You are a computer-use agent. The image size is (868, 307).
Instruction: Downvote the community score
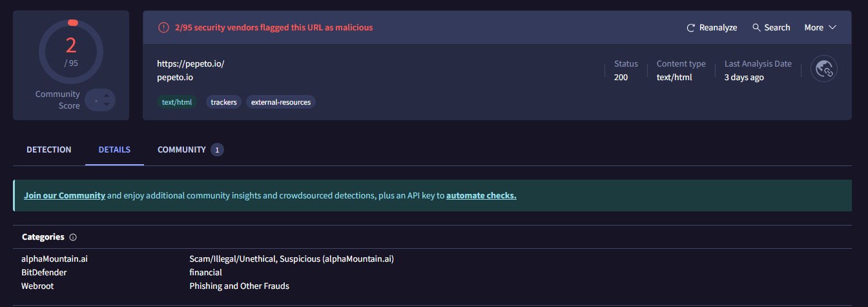(107, 105)
